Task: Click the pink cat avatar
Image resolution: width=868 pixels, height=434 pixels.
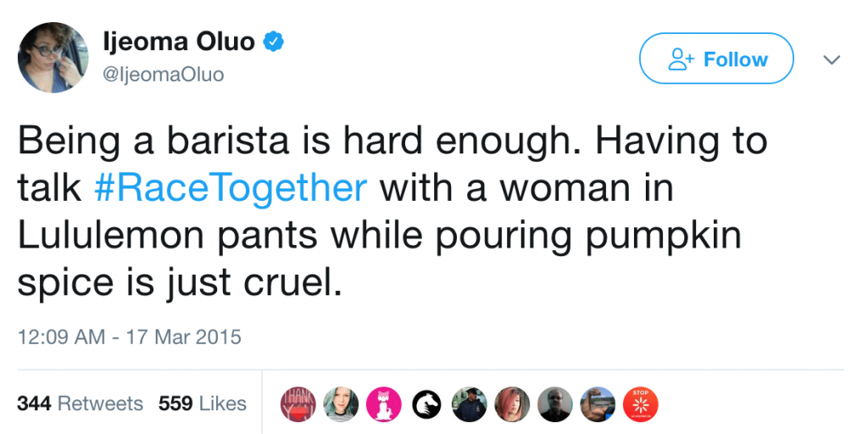Action: 383,403
